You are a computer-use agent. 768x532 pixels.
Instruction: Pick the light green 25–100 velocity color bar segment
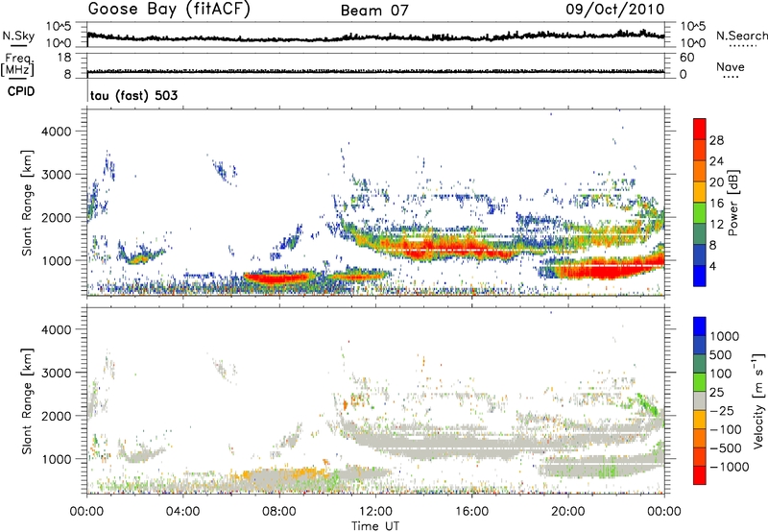tap(700, 382)
